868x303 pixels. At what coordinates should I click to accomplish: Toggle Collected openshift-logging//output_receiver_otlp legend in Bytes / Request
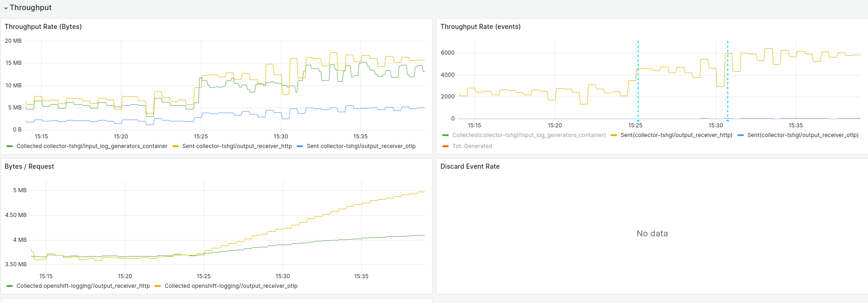(x=231, y=286)
